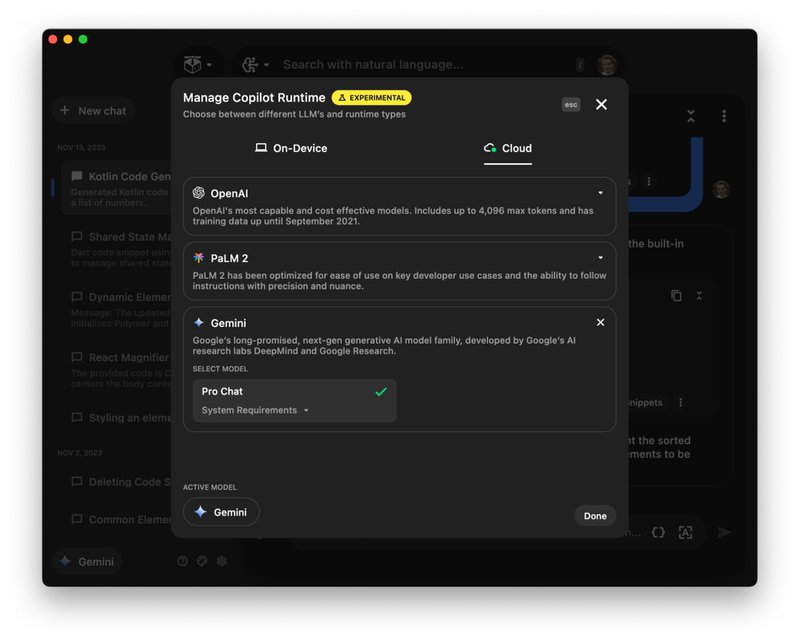Click the sparkle icon in Active Model chip

(x=201, y=512)
